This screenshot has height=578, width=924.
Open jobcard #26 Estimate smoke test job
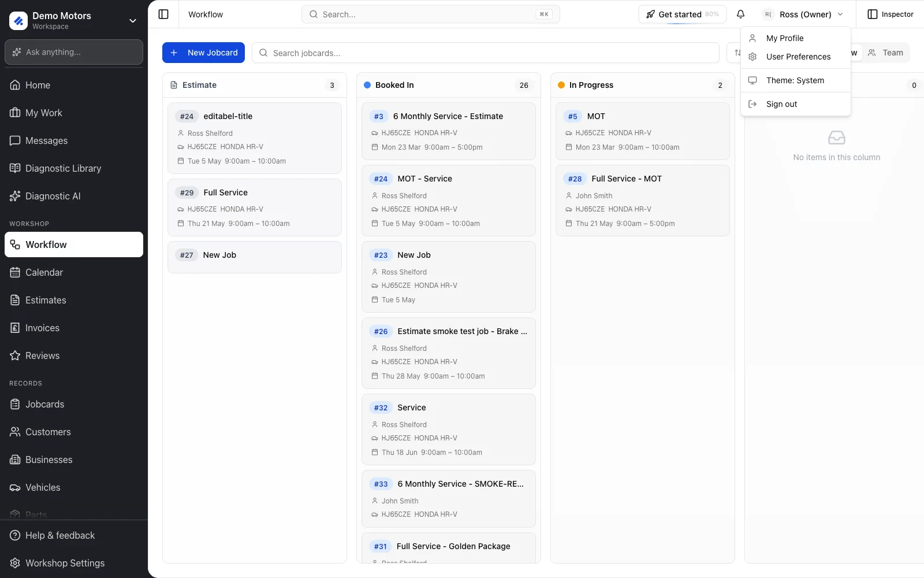[449, 353]
